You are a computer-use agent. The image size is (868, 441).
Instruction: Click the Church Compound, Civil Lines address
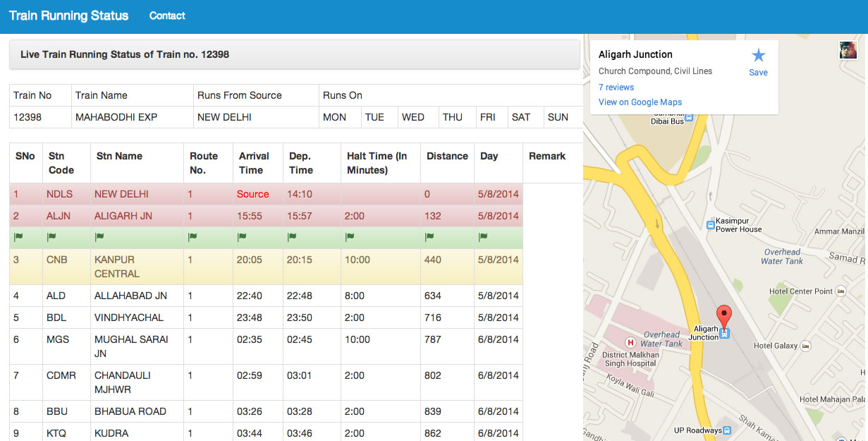(x=655, y=71)
